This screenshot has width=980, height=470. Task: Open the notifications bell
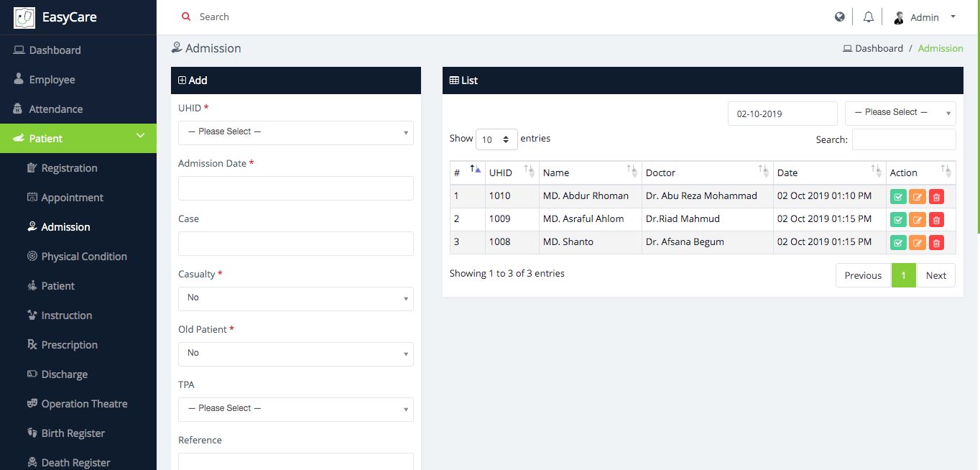point(869,17)
